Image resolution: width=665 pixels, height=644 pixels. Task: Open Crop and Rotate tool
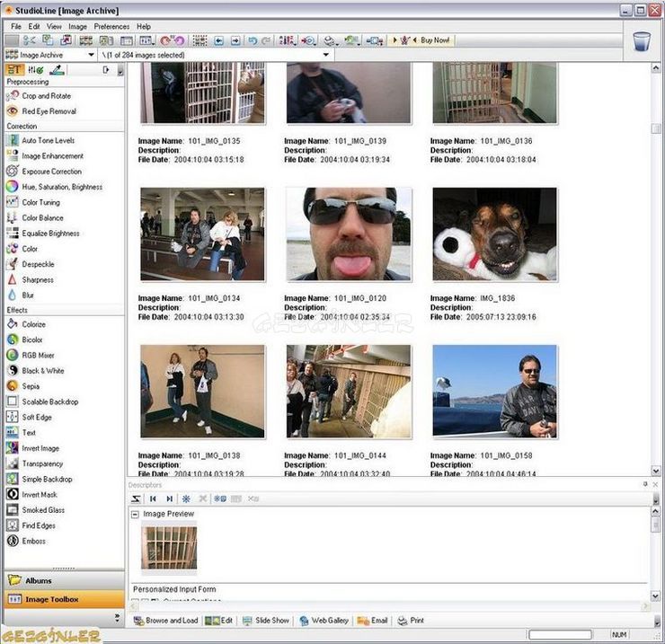point(39,96)
